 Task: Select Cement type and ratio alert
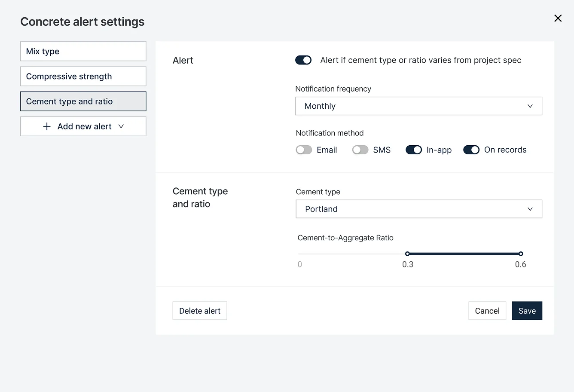(x=83, y=101)
